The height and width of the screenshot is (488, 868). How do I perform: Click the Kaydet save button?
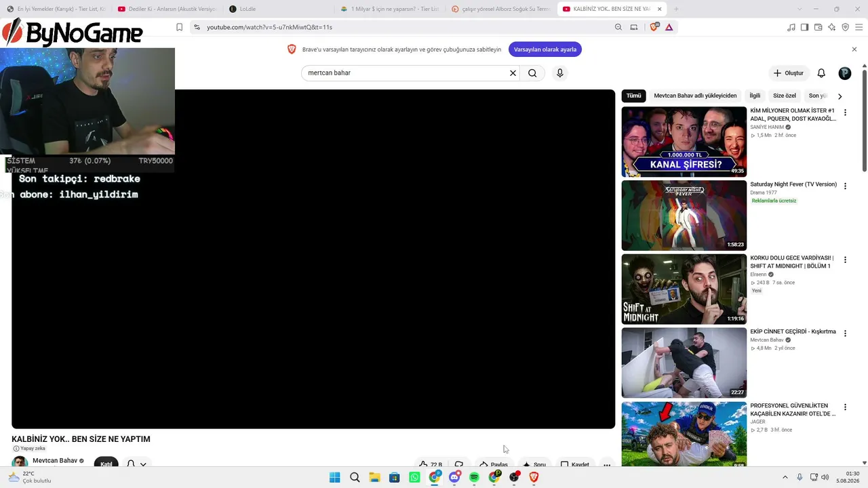click(x=574, y=465)
